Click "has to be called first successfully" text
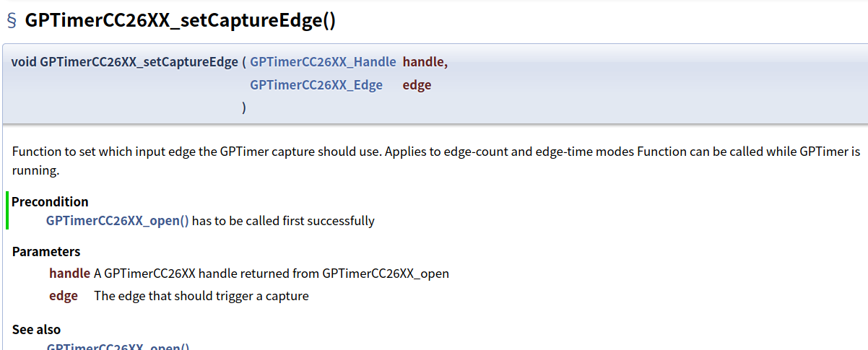Image resolution: width=868 pixels, height=350 pixels. (x=283, y=221)
